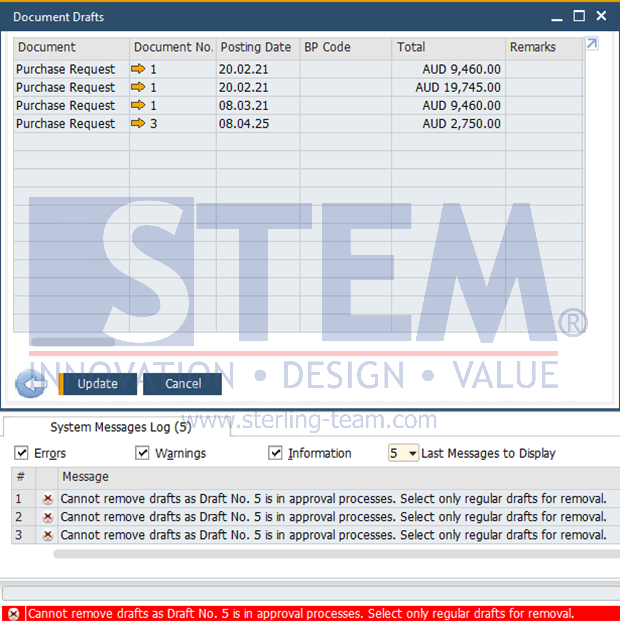Click the error icon in message row 3
This screenshot has height=623, width=620.
[x=47, y=535]
